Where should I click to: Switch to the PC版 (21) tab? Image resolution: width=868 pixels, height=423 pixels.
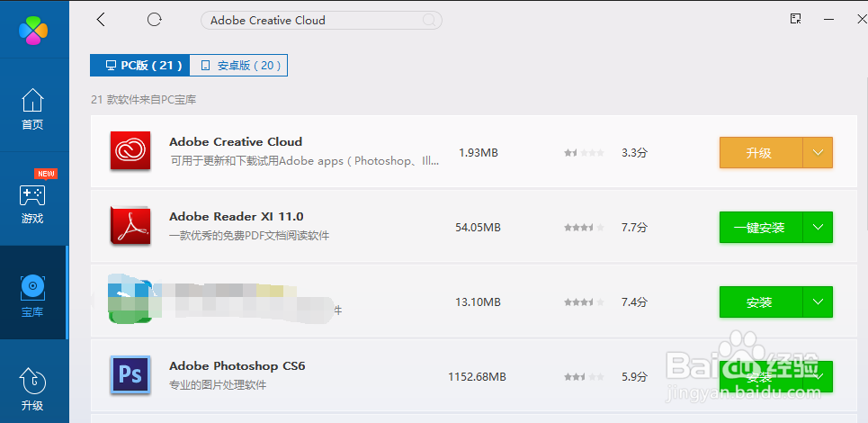[140, 66]
